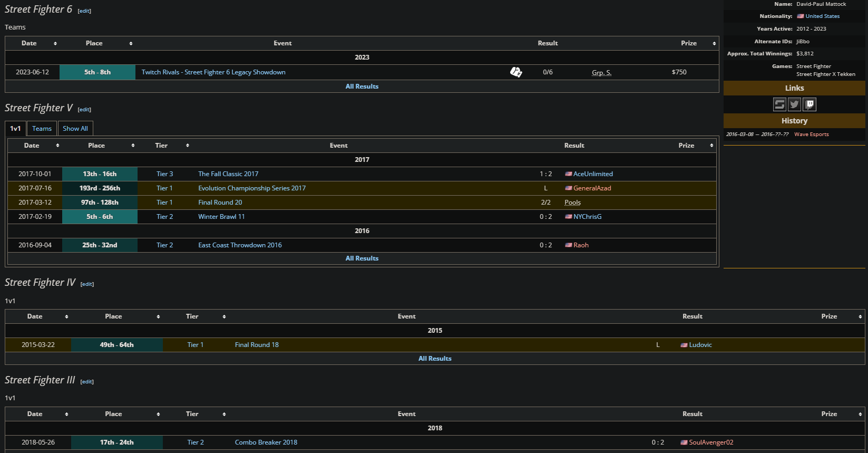Switch to the Teams tab under Street Fighter V
Viewport: 868px width, 453px height.
pos(42,129)
